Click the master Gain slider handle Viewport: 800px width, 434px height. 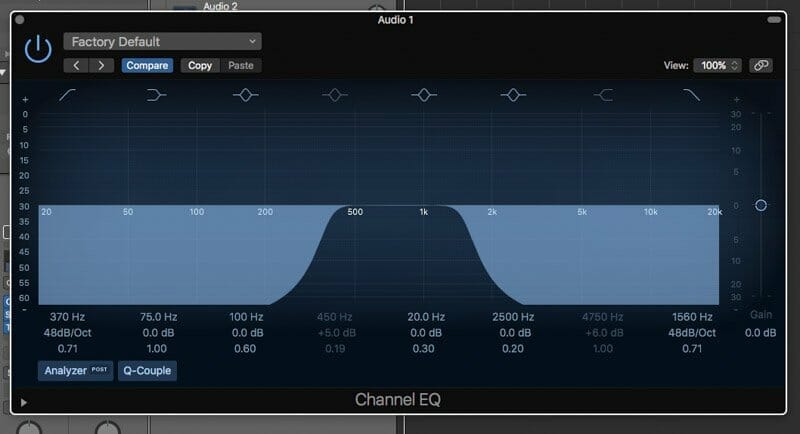pos(761,205)
